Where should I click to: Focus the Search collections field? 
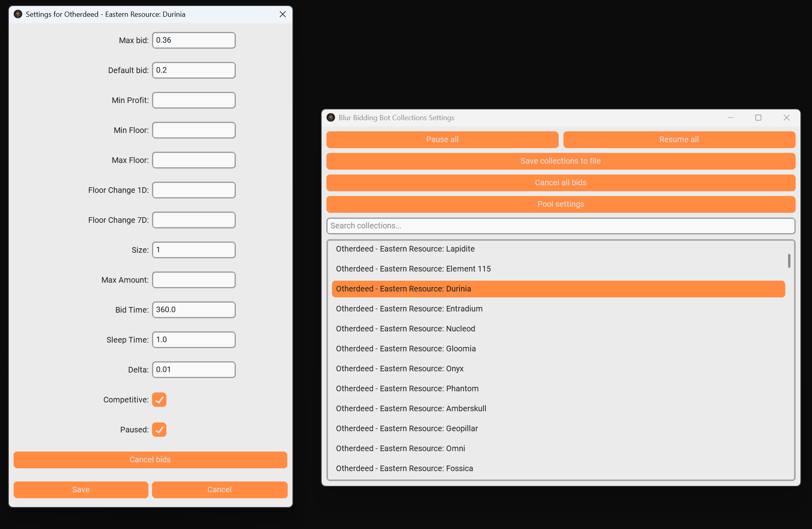[561, 226]
